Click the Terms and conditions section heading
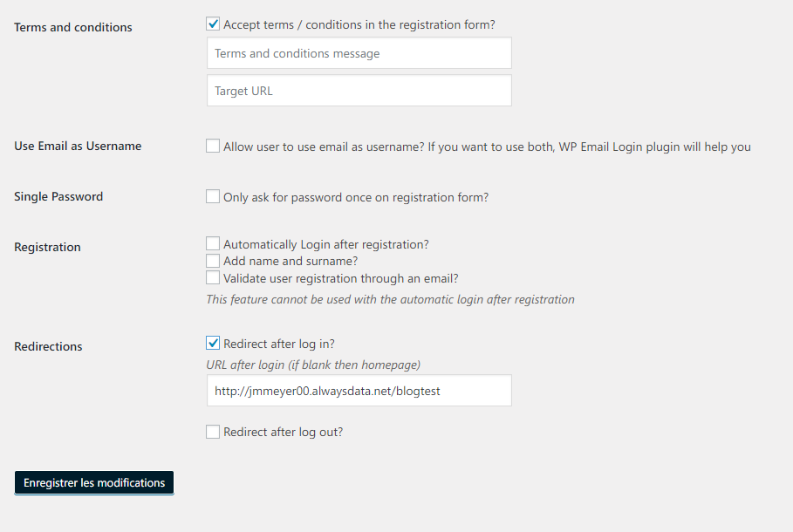Viewport: 793px width, 532px height. [72, 27]
